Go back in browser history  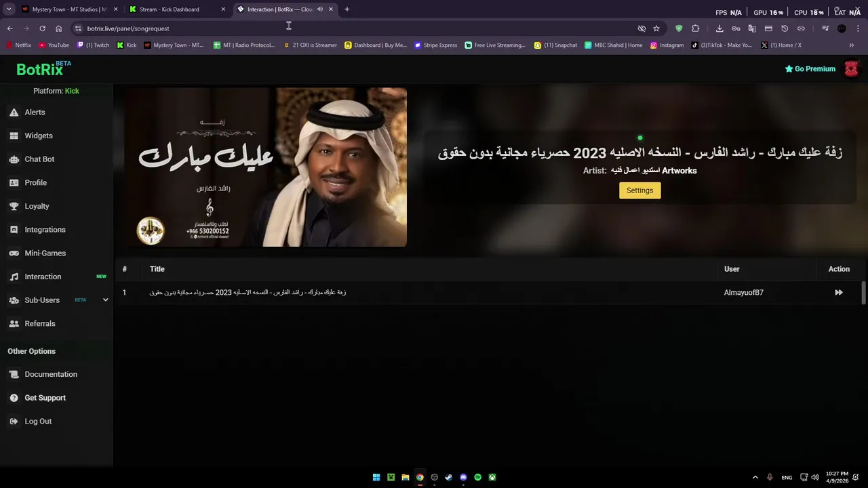[9, 28]
